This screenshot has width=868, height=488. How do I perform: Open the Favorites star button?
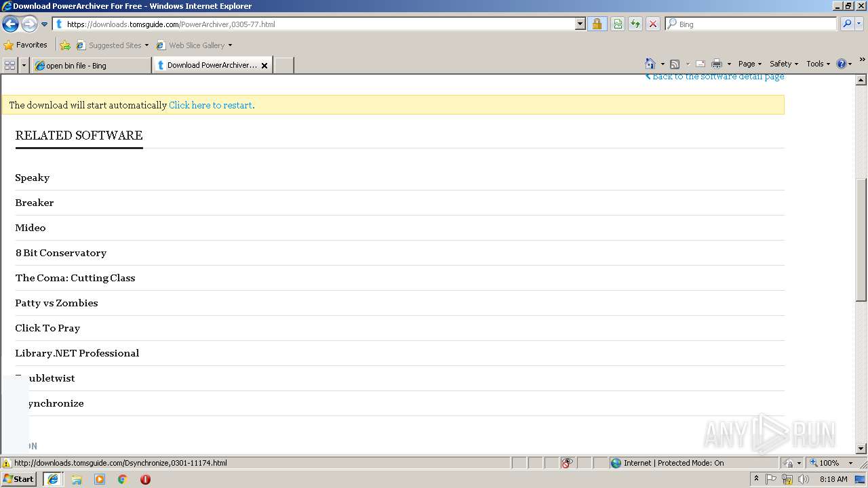26,45
